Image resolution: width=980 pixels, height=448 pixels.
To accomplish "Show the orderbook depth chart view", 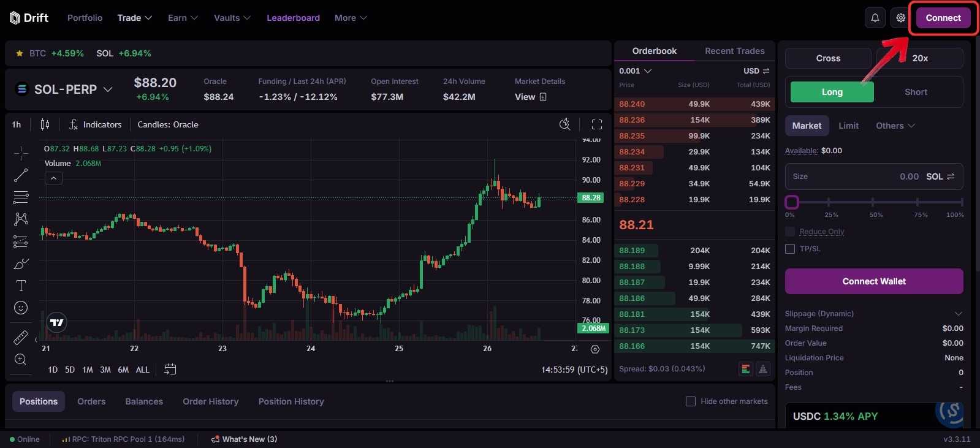I will point(763,369).
